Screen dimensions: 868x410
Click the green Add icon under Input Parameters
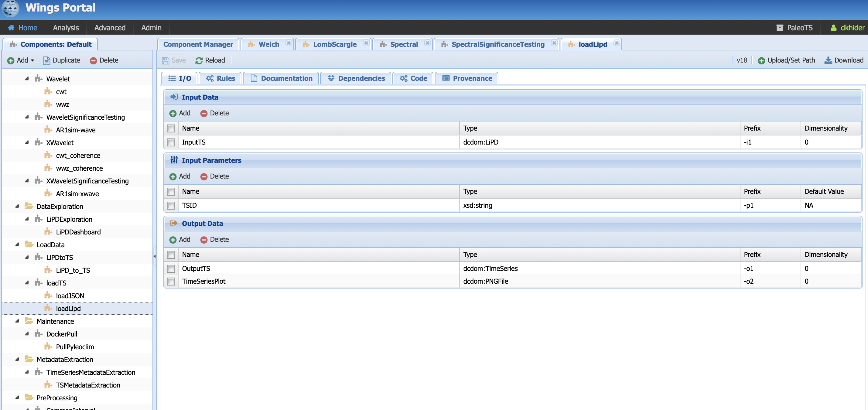(x=173, y=176)
